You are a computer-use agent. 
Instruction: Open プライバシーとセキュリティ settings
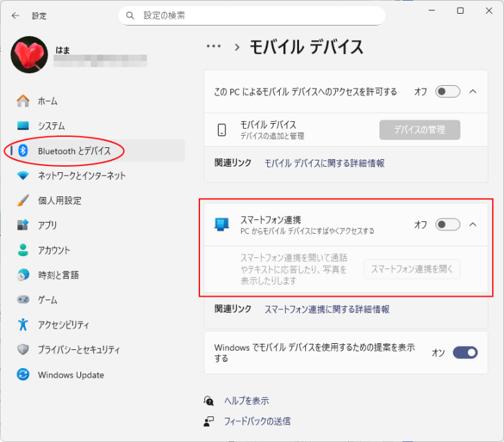pyautogui.click(x=96, y=349)
